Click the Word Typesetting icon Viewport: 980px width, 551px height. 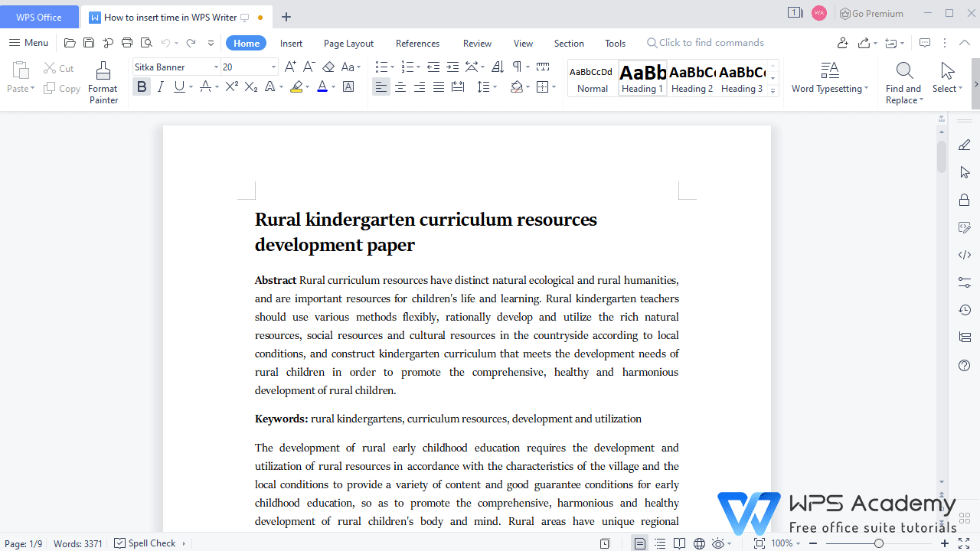pyautogui.click(x=830, y=70)
